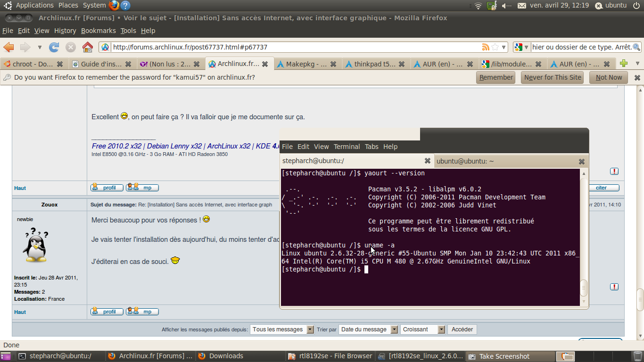Screen dimensions: 644x362
Task: Open Date du message dropdown
Action: (368, 329)
